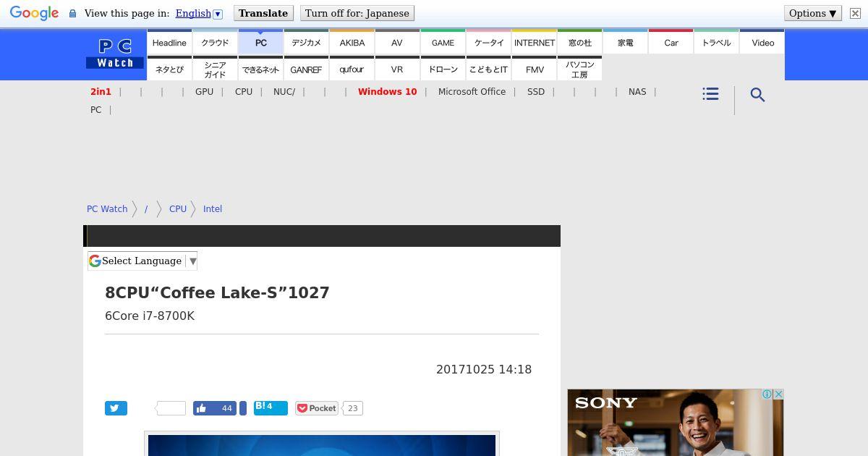Click the Facebook like thumbs-up button

click(216, 408)
